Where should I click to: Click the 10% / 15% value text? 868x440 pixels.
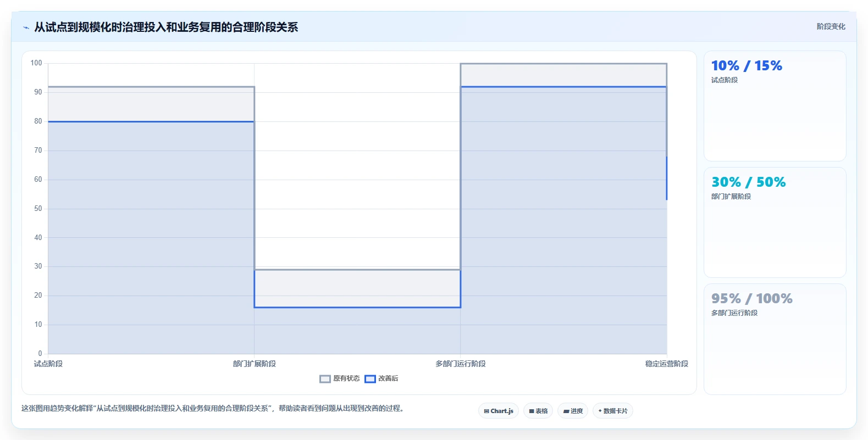(x=747, y=66)
